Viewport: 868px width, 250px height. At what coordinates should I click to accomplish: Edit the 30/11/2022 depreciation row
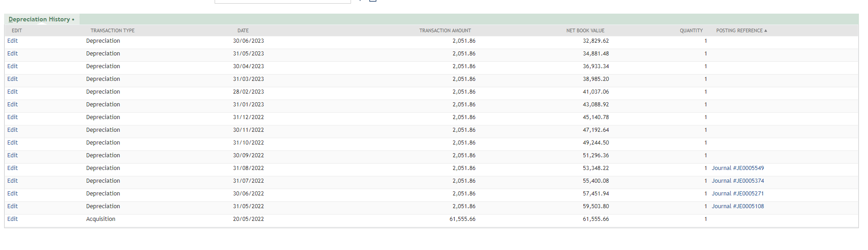[12, 130]
